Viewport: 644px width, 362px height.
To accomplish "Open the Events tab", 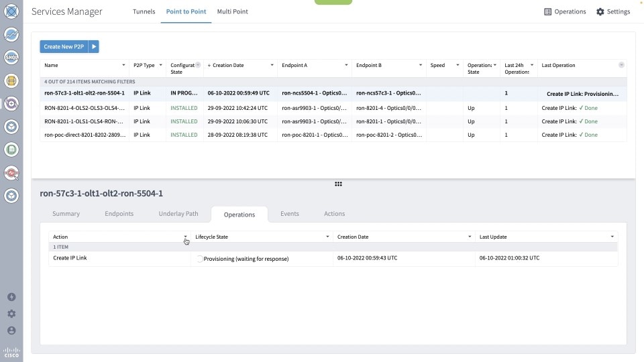I will pyautogui.click(x=290, y=213).
